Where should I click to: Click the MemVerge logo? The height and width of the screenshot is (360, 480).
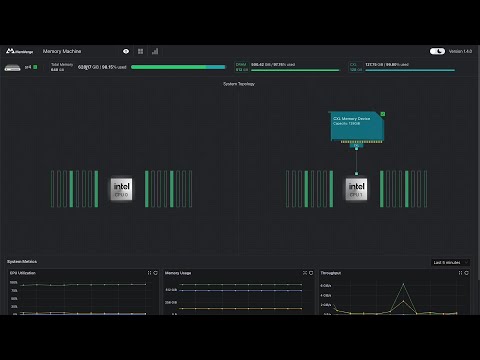point(19,51)
